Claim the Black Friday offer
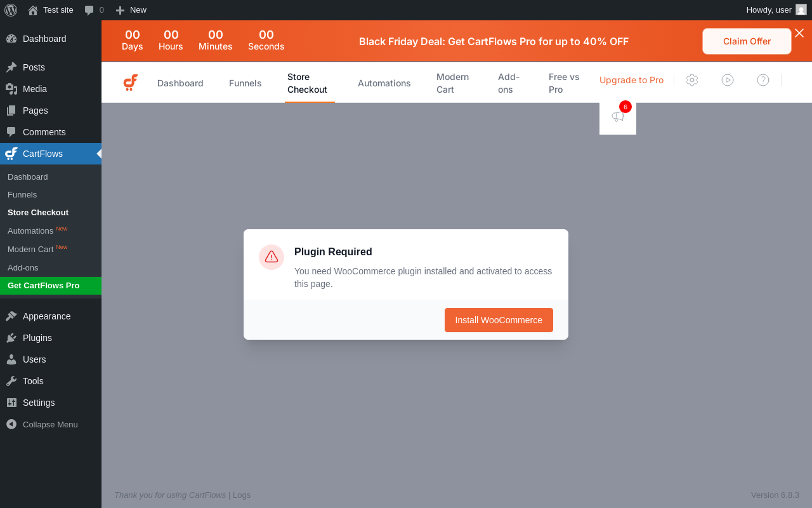 click(x=747, y=41)
